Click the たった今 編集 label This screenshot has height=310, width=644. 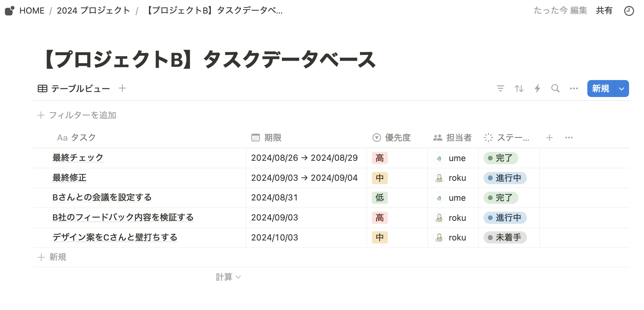(560, 11)
